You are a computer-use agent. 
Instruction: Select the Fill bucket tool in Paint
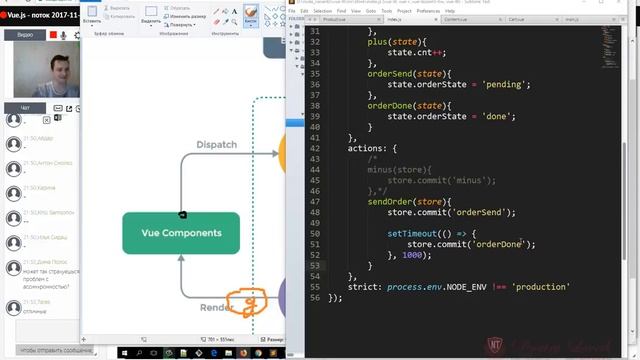[x=225, y=11]
